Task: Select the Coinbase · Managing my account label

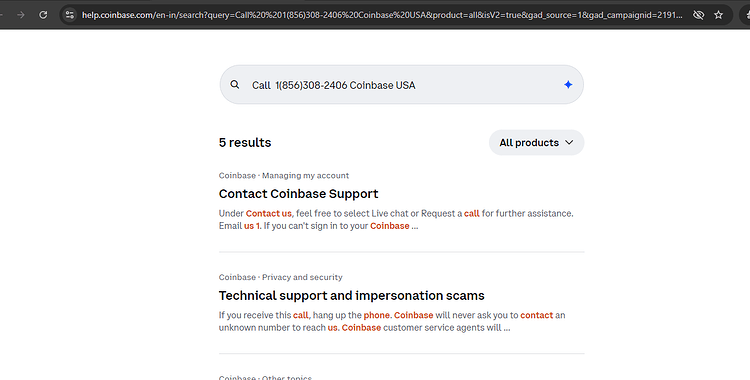Action: tap(284, 176)
